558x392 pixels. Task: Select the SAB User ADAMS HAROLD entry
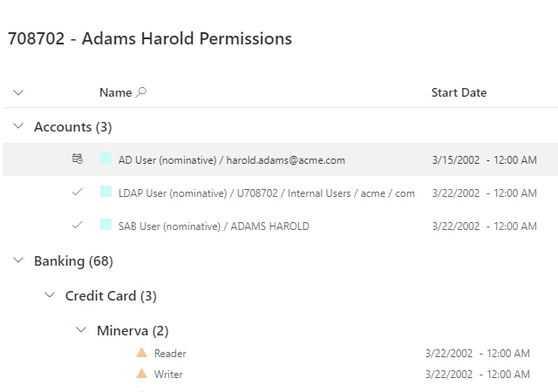click(214, 226)
